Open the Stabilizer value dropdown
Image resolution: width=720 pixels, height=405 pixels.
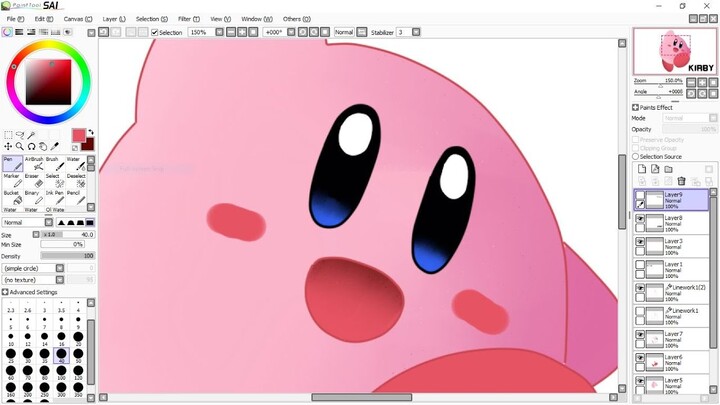pyautogui.click(x=416, y=32)
